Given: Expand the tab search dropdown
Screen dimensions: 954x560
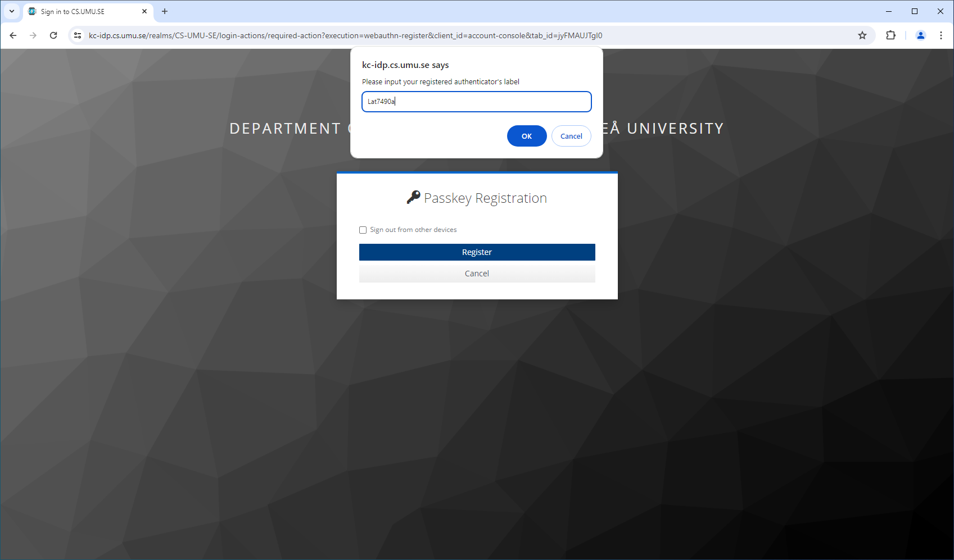Looking at the screenshot, I should 12,11.
